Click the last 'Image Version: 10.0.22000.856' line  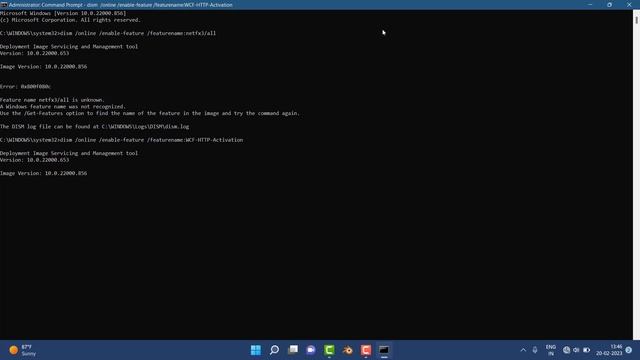[x=44, y=173]
